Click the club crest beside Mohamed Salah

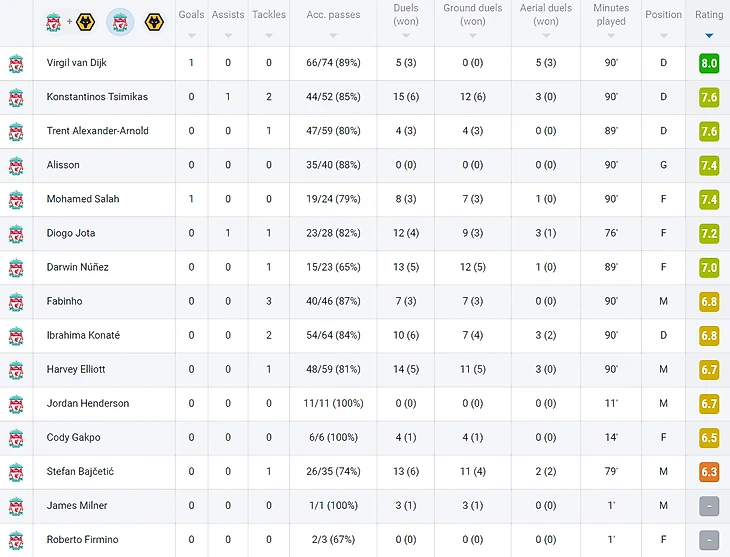[16, 199]
